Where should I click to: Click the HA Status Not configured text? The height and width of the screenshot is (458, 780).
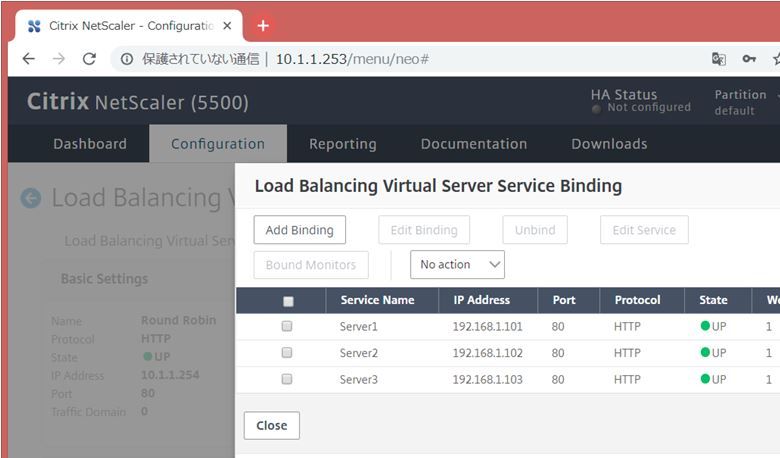click(649, 107)
